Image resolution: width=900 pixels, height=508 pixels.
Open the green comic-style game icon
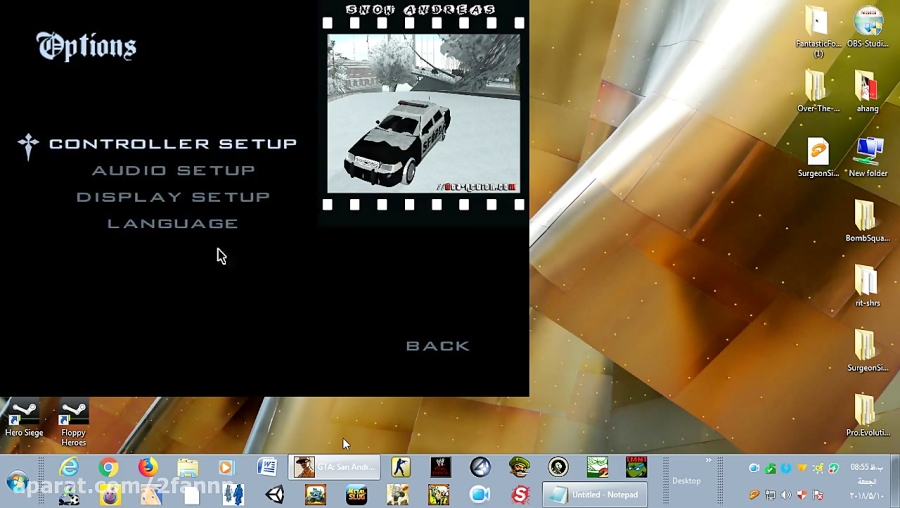(x=439, y=495)
